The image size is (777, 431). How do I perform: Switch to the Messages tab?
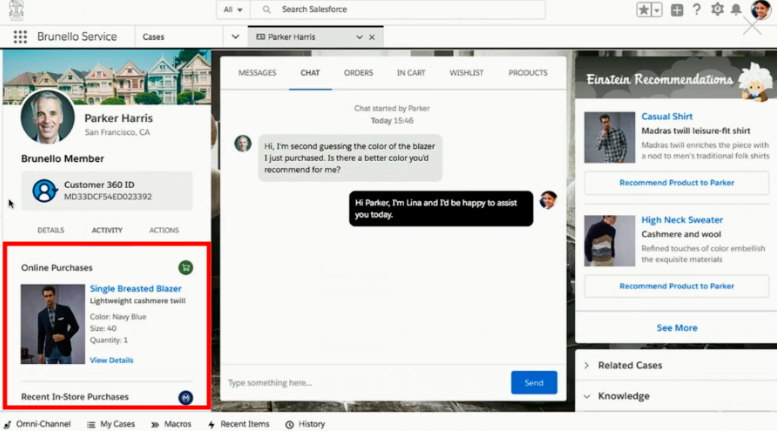pos(257,73)
